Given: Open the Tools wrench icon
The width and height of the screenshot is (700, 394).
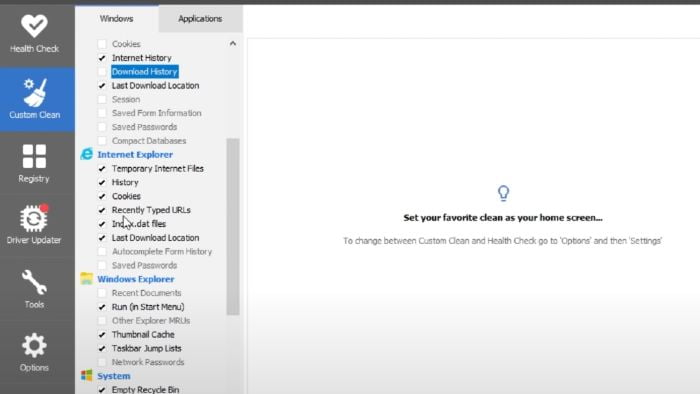Looking at the screenshot, I should 34,282.
